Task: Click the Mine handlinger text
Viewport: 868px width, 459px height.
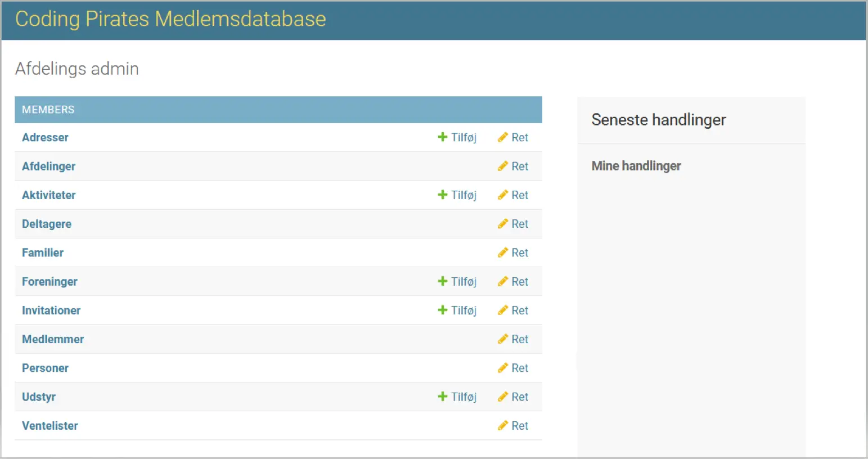Action: (636, 166)
